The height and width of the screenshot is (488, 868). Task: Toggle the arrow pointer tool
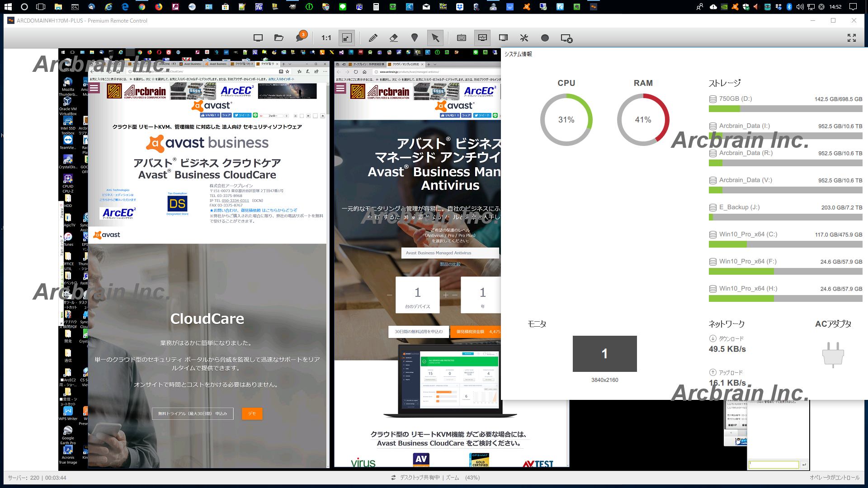point(435,38)
